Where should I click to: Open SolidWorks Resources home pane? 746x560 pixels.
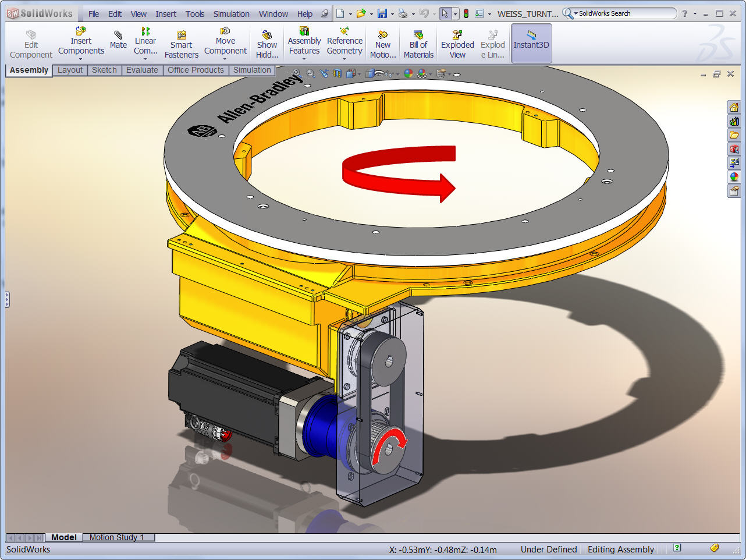point(734,107)
